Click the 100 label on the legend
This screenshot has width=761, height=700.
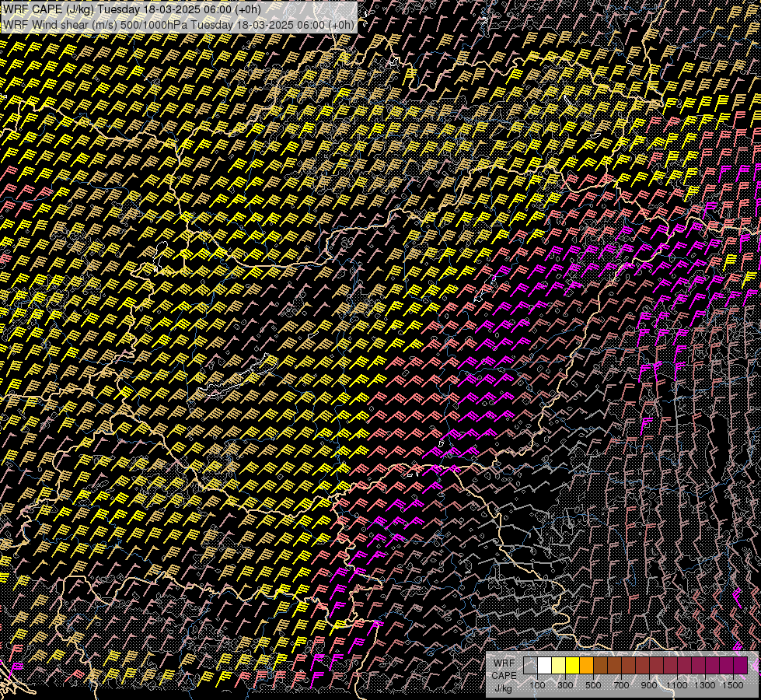537,685
